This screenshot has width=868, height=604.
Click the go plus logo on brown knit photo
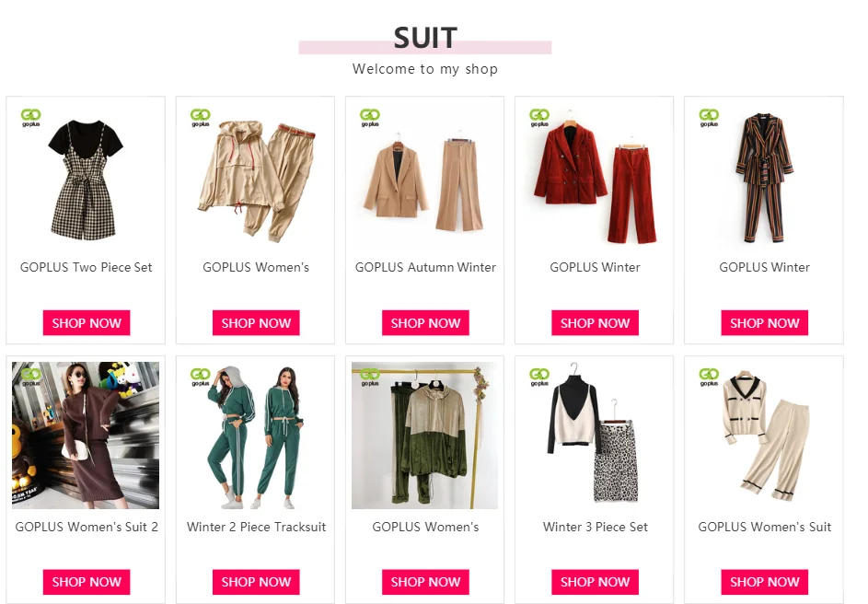click(x=31, y=377)
